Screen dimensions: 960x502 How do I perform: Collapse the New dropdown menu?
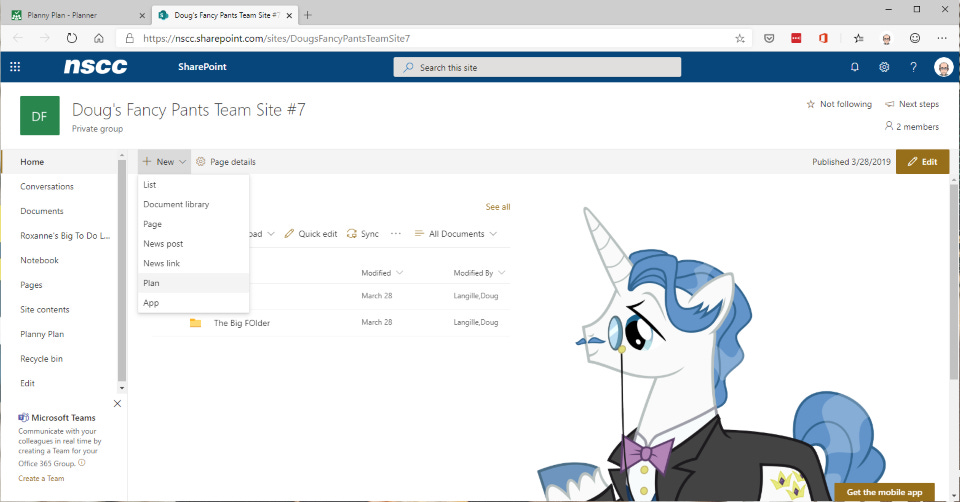coord(164,162)
